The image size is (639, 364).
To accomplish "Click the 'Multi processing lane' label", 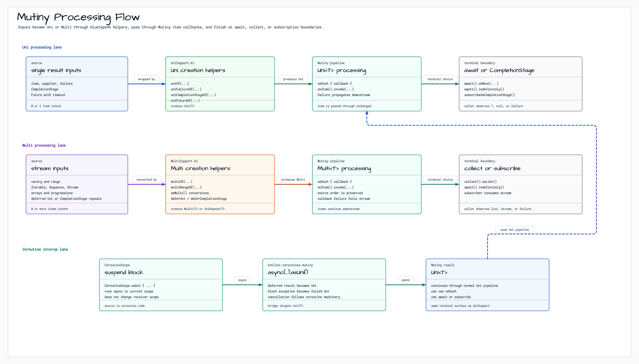I will (x=44, y=145).
